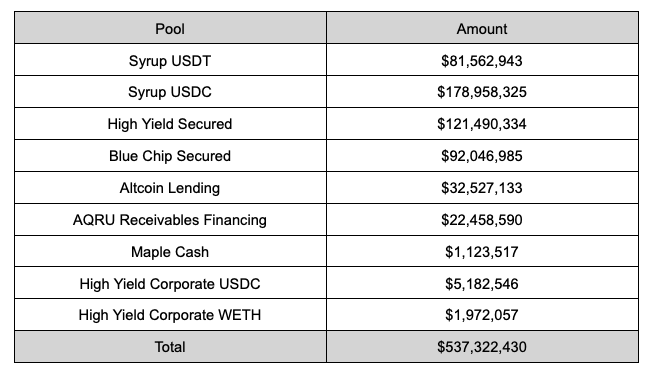
Task: Click the Total label cell
Action: tap(170, 347)
